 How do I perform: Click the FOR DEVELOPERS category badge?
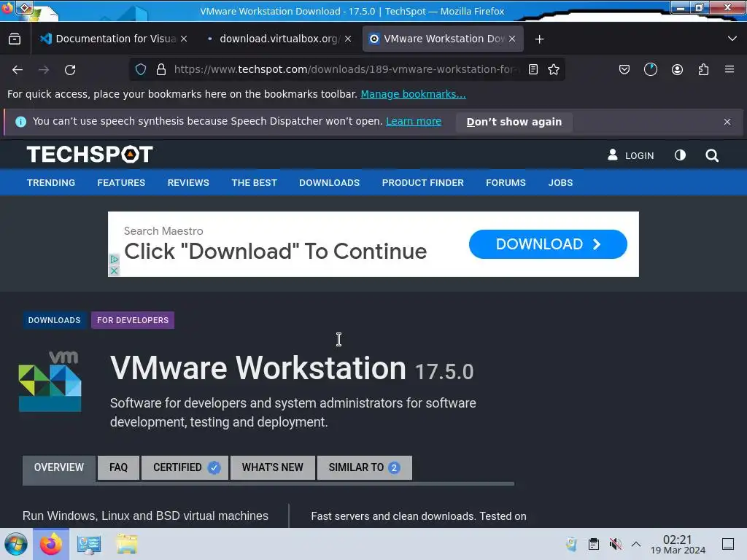(x=133, y=320)
